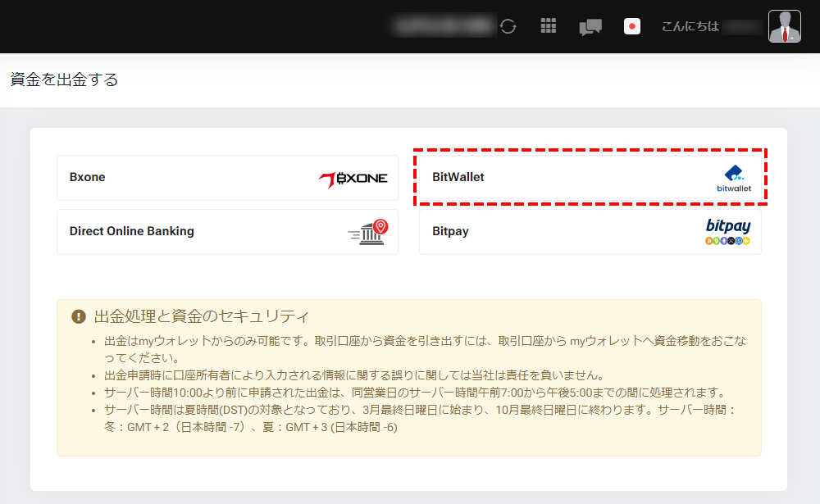Click the bullet starting 出金申請時に口座所有者
This screenshot has width=820, height=504.
(x=354, y=375)
